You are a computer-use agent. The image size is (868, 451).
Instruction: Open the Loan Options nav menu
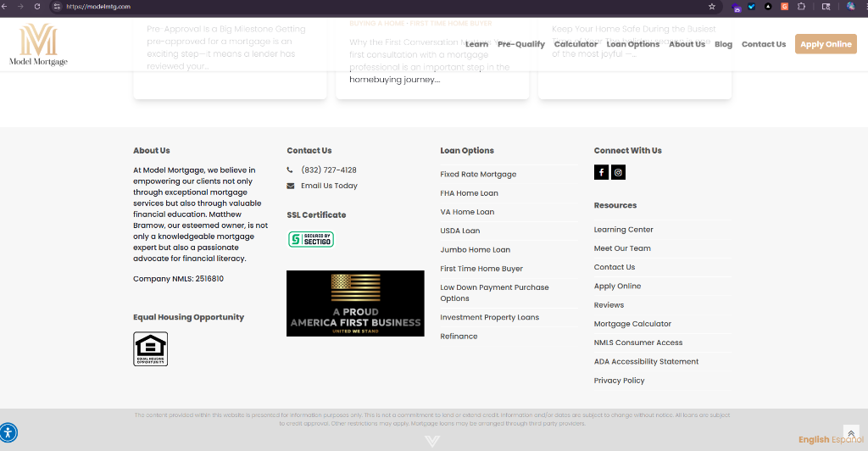pos(632,44)
